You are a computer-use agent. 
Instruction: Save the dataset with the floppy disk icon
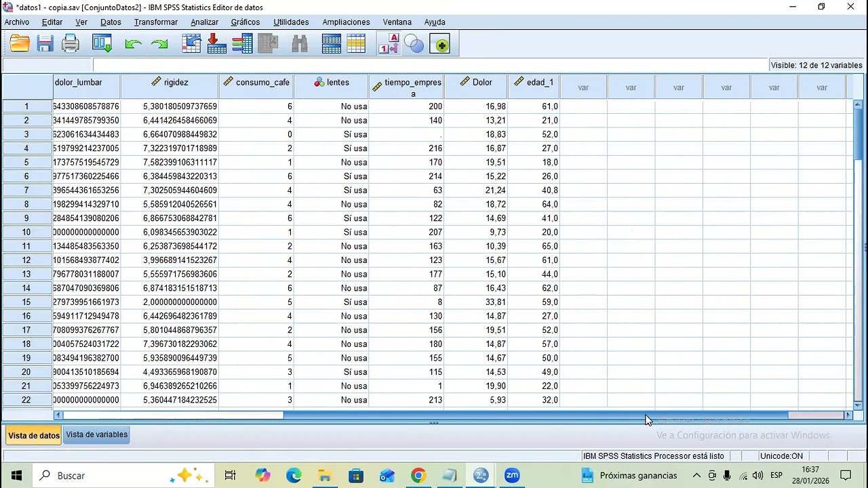click(45, 44)
